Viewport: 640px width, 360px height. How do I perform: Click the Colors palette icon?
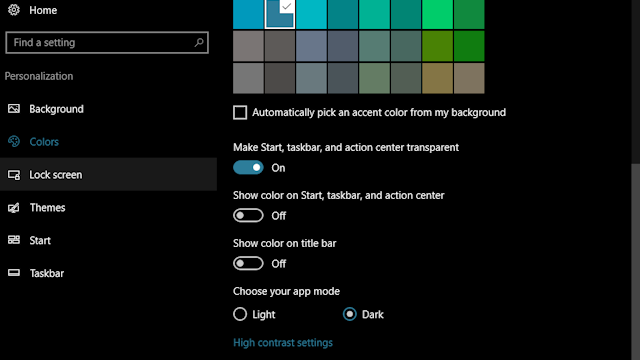[14, 141]
